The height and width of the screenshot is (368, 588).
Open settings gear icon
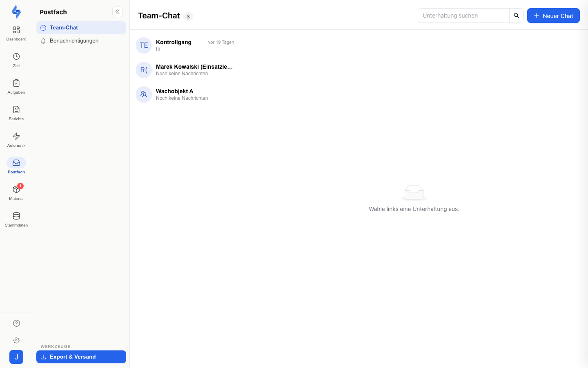pyautogui.click(x=16, y=340)
